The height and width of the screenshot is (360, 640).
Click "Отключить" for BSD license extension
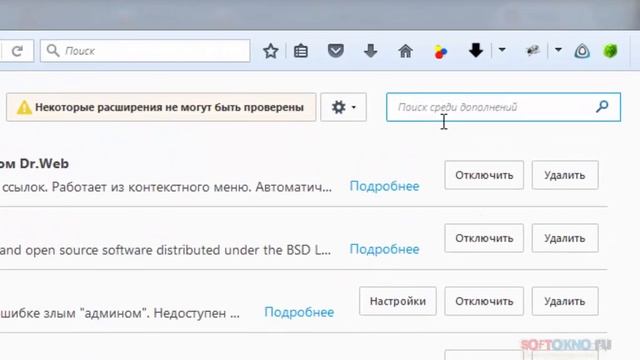[x=484, y=238]
